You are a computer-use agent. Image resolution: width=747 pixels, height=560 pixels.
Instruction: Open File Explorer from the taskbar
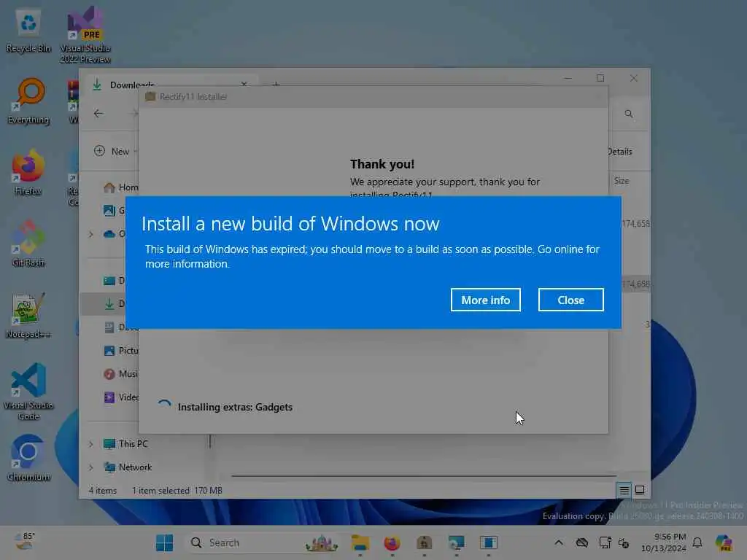(x=360, y=542)
